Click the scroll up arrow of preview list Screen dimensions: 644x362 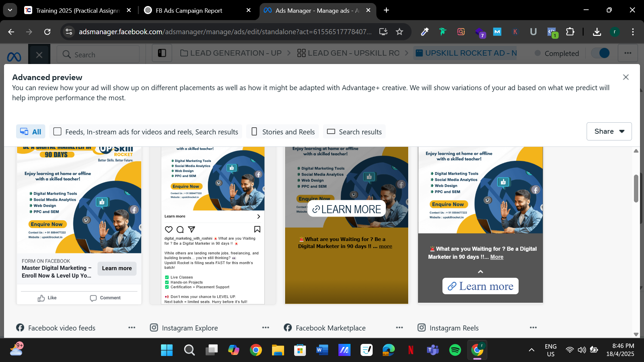[x=636, y=151]
